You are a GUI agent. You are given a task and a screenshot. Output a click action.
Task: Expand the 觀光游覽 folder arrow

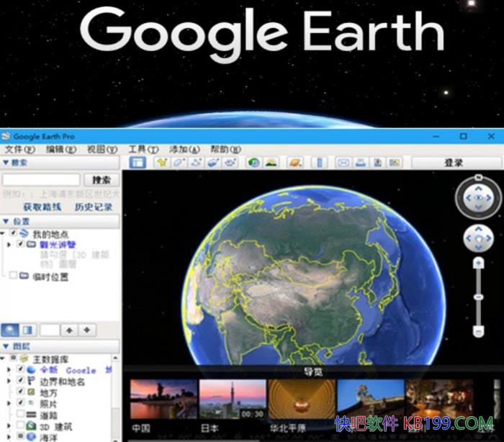(x=9, y=245)
